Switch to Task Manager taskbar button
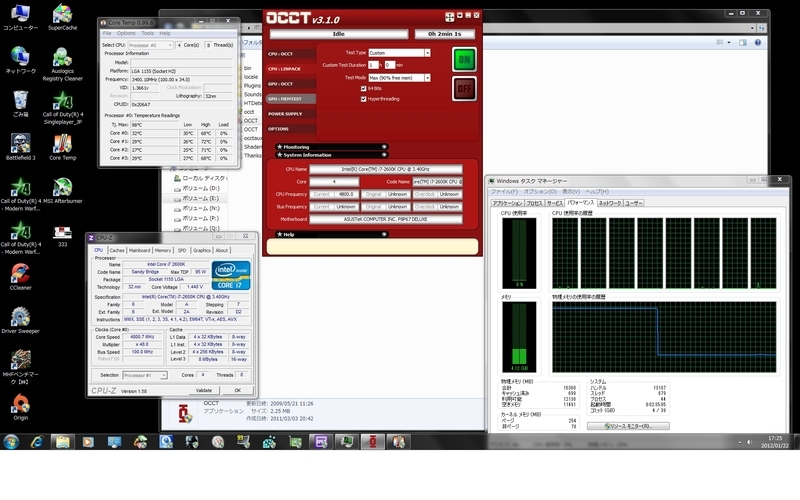This screenshot has height=500, width=800. 346,441
